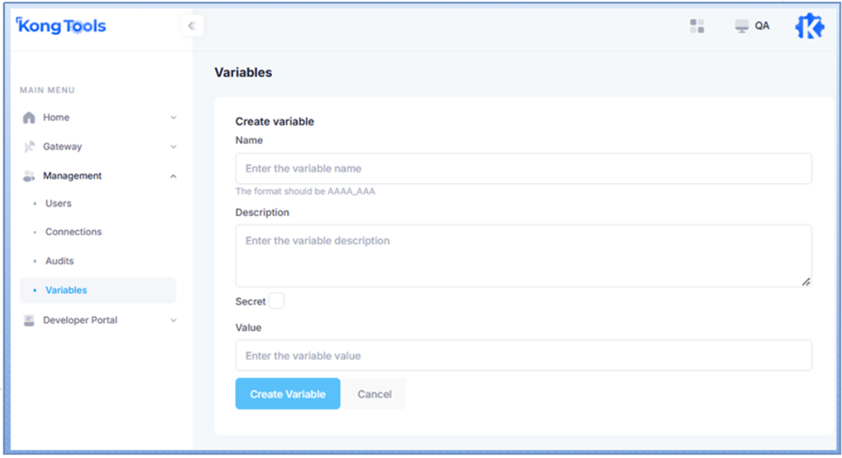Click the Management users icon
Image resolution: width=842 pixels, height=458 pixels.
click(29, 176)
